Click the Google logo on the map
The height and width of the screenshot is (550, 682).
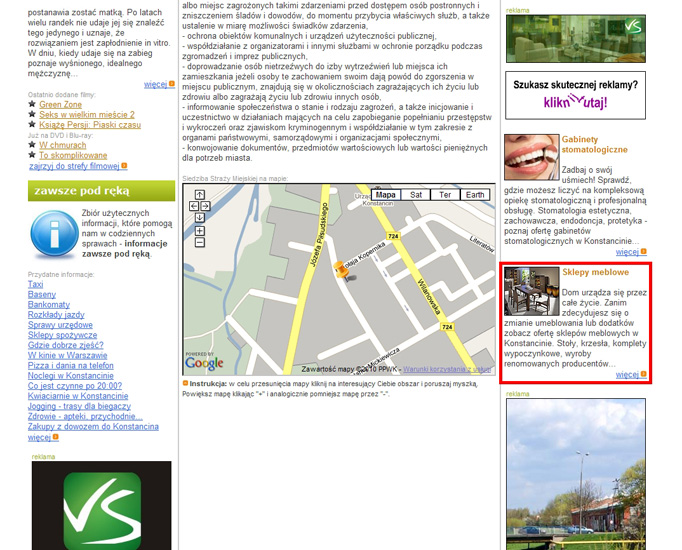click(x=204, y=363)
